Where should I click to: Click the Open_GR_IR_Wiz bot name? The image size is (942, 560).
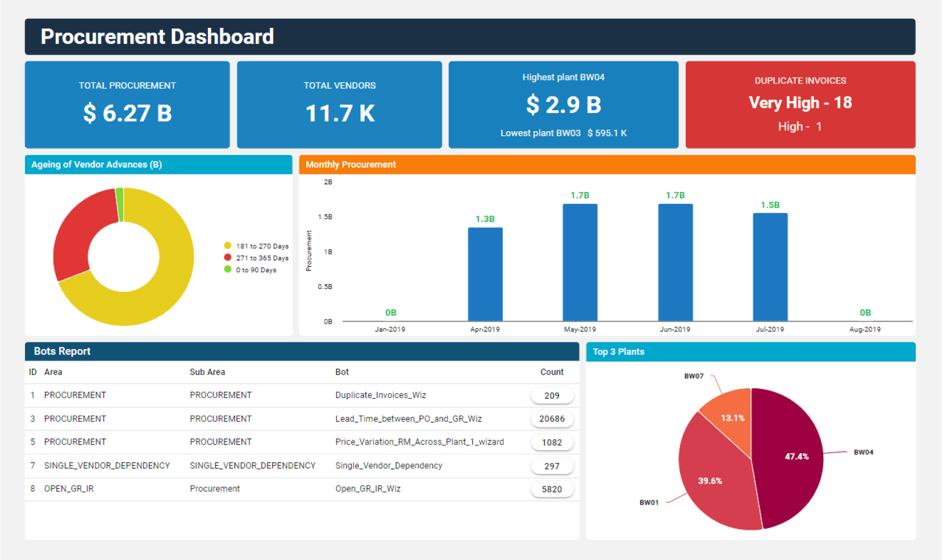368,489
